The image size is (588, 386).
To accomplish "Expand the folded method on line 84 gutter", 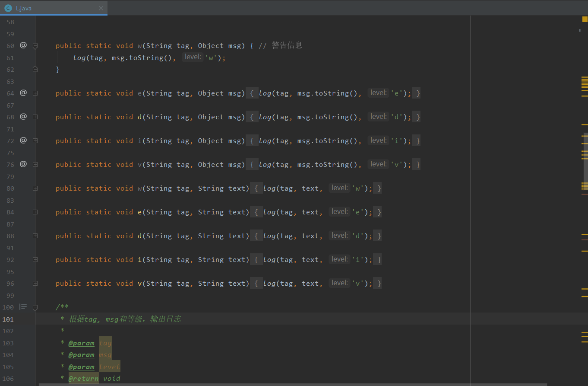I will (x=35, y=212).
